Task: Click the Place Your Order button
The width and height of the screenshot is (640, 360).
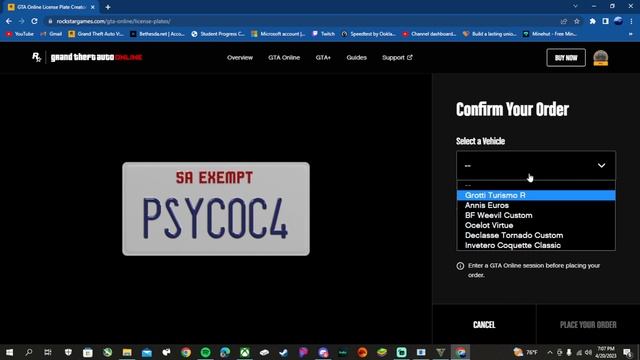Action: 588,324
